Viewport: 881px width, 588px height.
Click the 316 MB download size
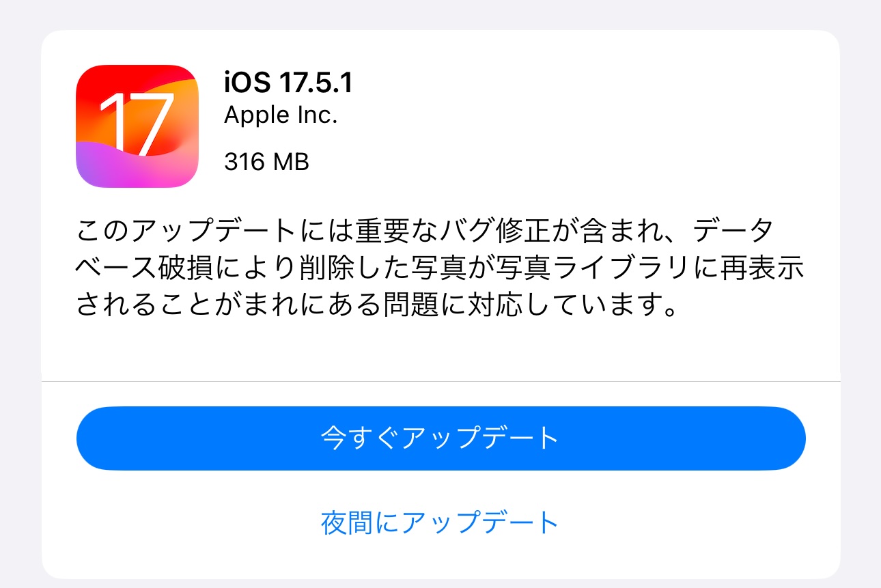coord(266,162)
